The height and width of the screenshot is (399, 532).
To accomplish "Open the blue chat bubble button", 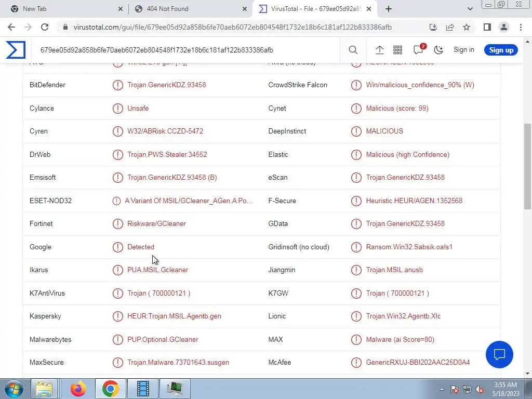I will pyautogui.click(x=499, y=354).
